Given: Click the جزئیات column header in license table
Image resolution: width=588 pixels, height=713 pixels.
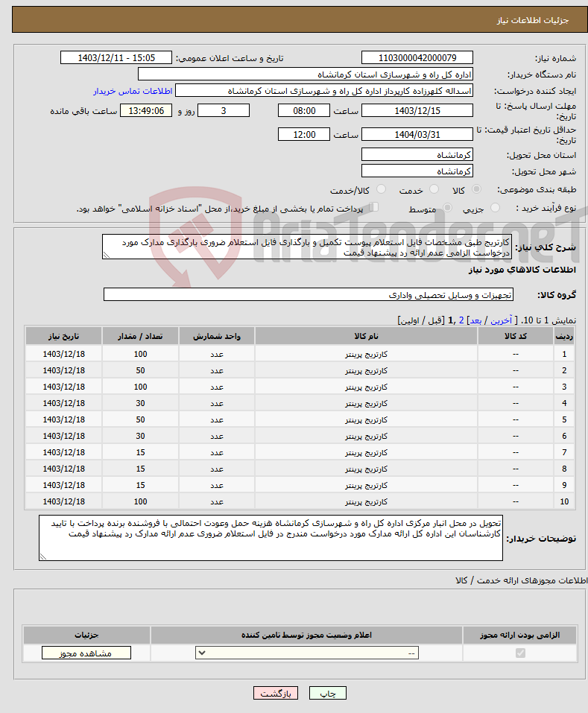Looking at the screenshot, I should [86, 635].
